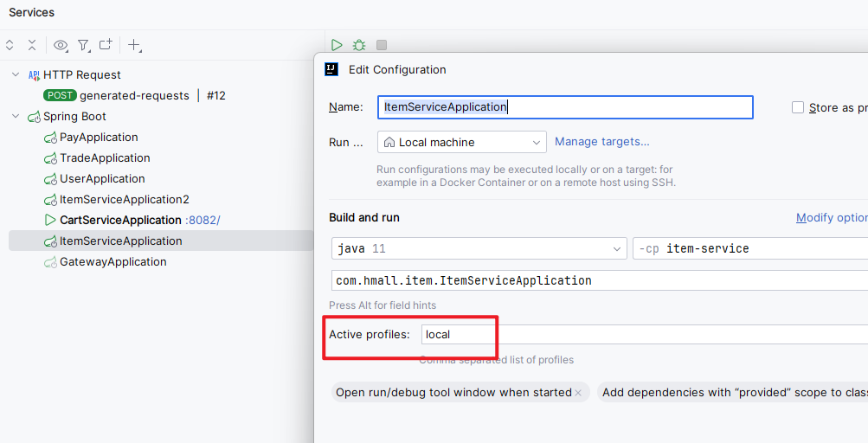
Task: Click the Manage targets link
Action: click(x=601, y=142)
